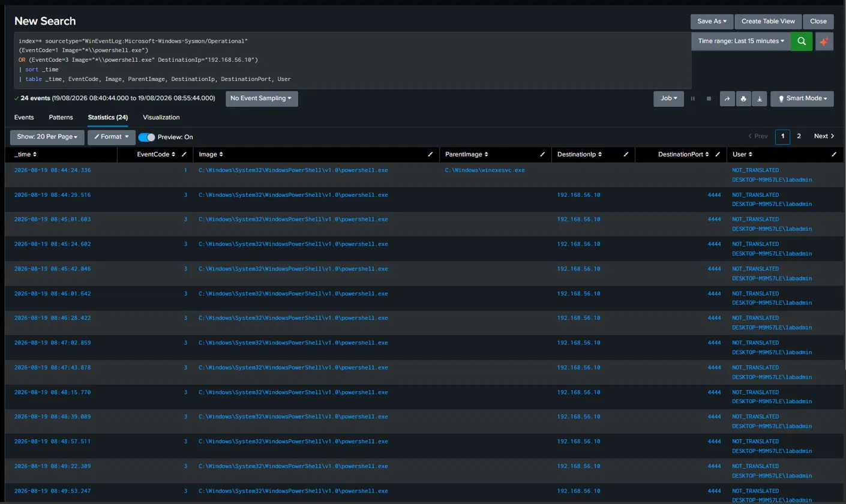This screenshot has width=846, height=504.
Task: Toggle the Preview switch off
Action: coord(146,137)
